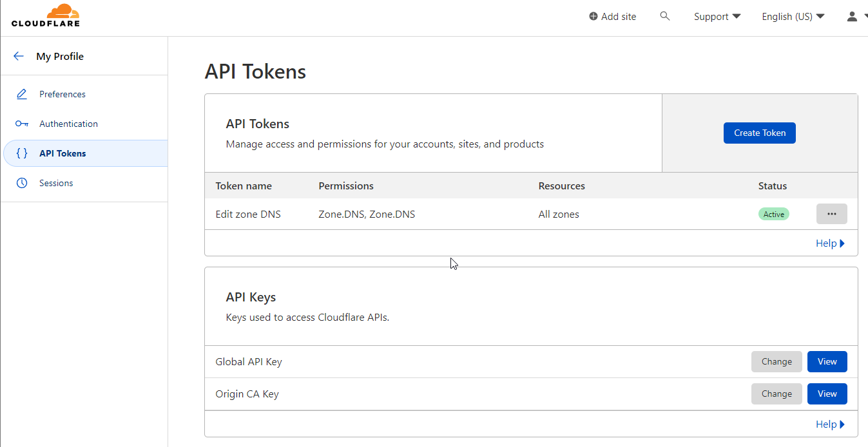
Task: Click the Permissions column header
Action: click(x=346, y=185)
